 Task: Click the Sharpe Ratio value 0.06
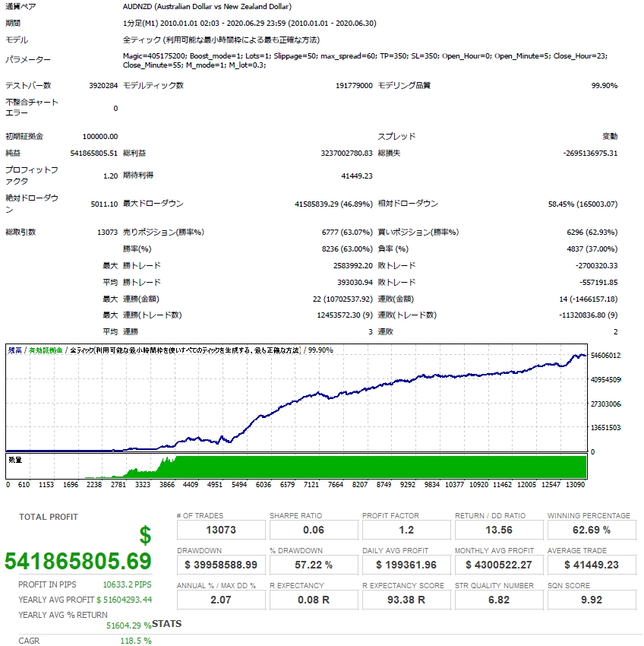point(314,530)
